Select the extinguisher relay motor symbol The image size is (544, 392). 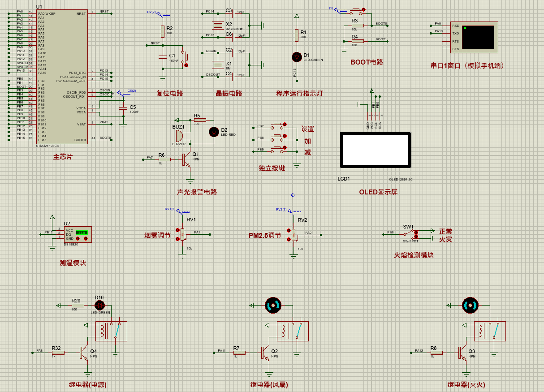click(470, 305)
